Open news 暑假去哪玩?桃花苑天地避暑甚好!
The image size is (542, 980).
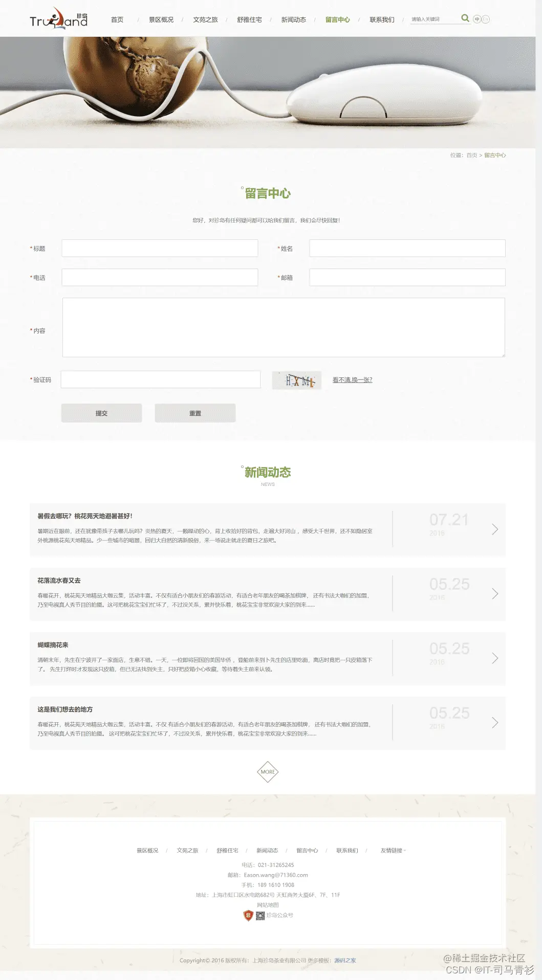point(85,516)
